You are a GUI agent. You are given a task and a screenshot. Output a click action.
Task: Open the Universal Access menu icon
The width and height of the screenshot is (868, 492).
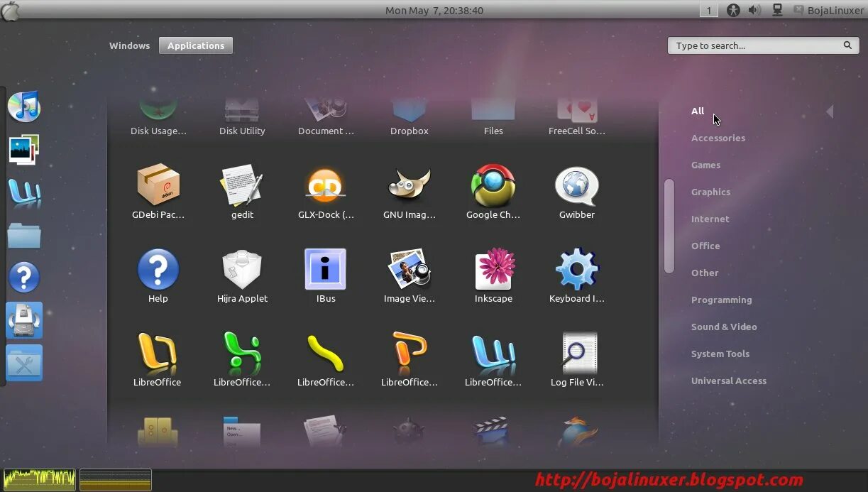(x=733, y=10)
